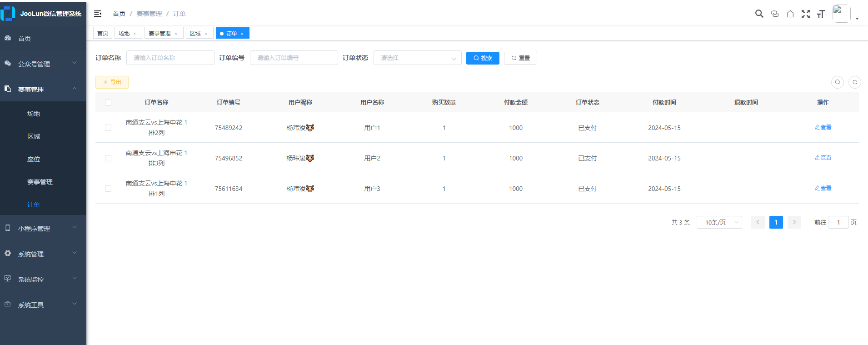
Task: Go to previous page arrow
Action: click(758, 222)
